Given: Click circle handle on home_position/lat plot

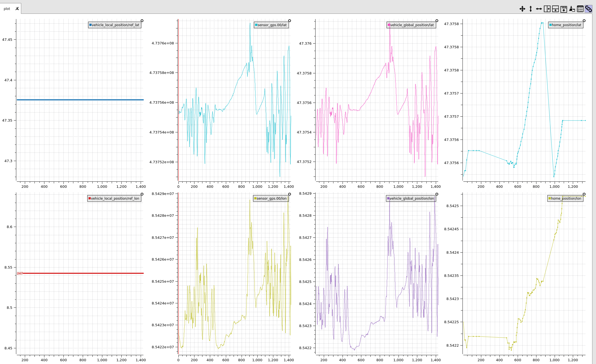Looking at the screenshot, I should [584, 21].
